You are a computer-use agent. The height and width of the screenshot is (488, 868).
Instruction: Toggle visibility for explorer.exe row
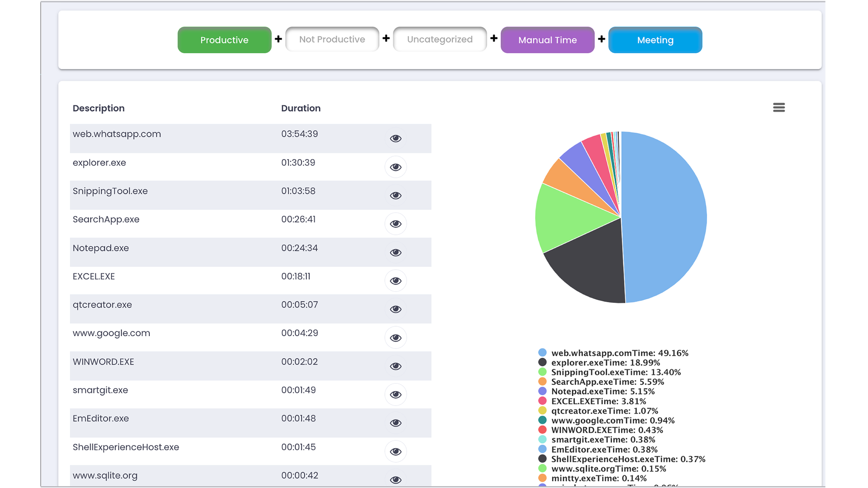(x=395, y=167)
